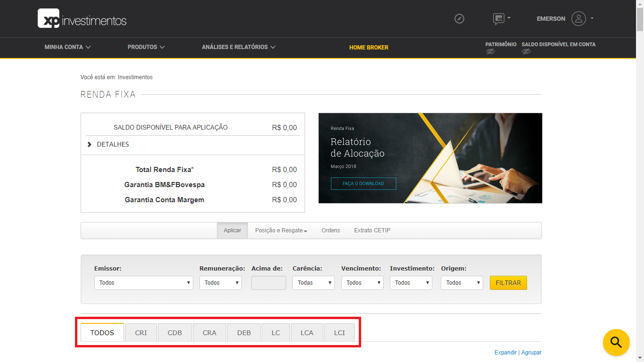Click the Filtrar button
The height and width of the screenshot is (362, 644).
(x=508, y=283)
